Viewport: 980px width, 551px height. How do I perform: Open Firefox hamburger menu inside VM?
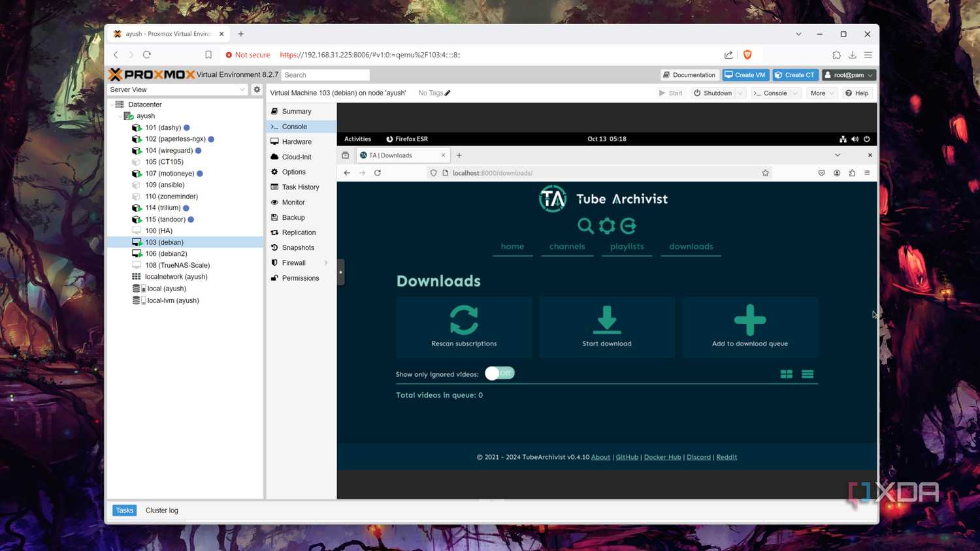click(867, 173)
